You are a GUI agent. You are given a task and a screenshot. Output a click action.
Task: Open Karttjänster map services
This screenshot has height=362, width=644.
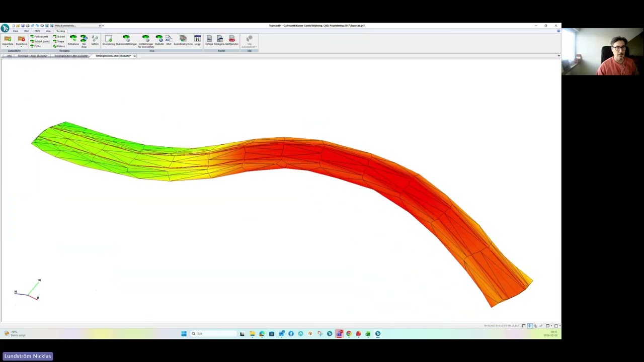coord(232,40)
